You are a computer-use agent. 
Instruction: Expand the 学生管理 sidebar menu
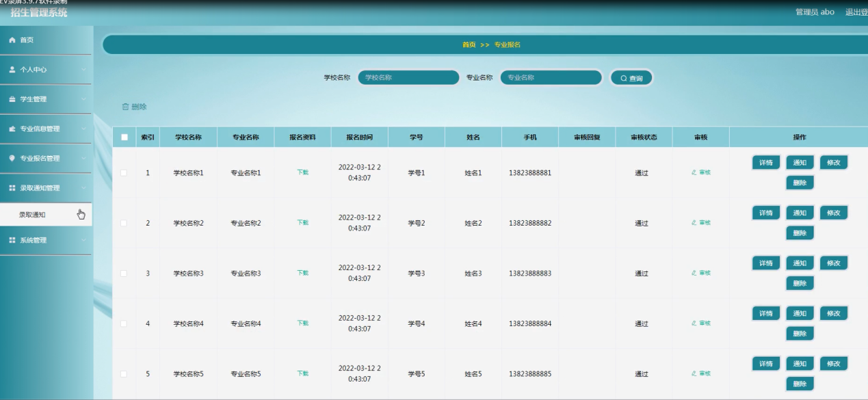(x=45, y=99)
